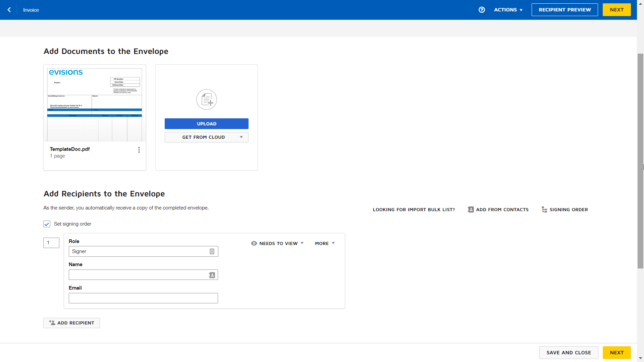The image size is (644, 362).
Task: Click the ADD RECIPIENT button
Action: 72,323
